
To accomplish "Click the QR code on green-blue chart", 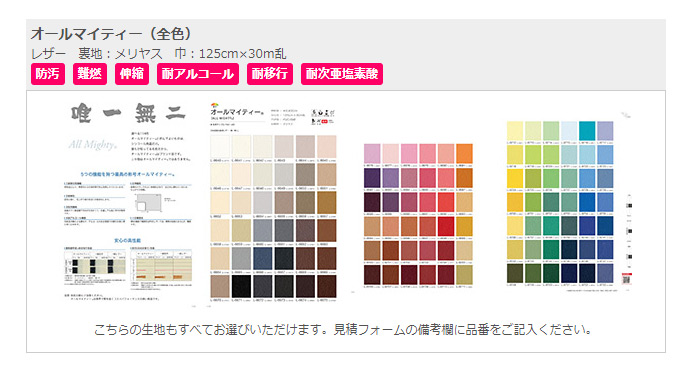I will click(626, 280).
